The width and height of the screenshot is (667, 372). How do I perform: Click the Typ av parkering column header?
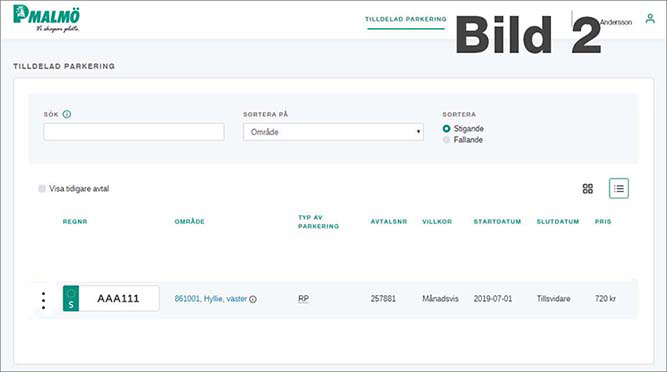[319, 221]
